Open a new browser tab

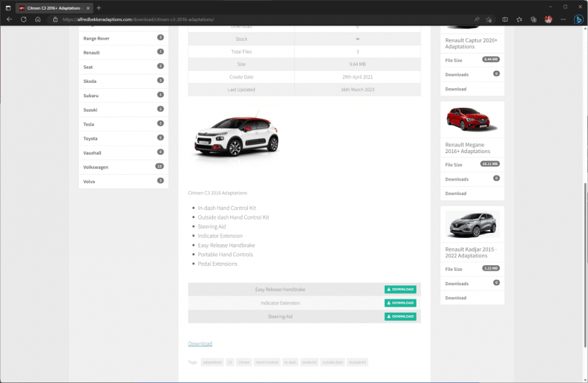[x=98, y=8]
